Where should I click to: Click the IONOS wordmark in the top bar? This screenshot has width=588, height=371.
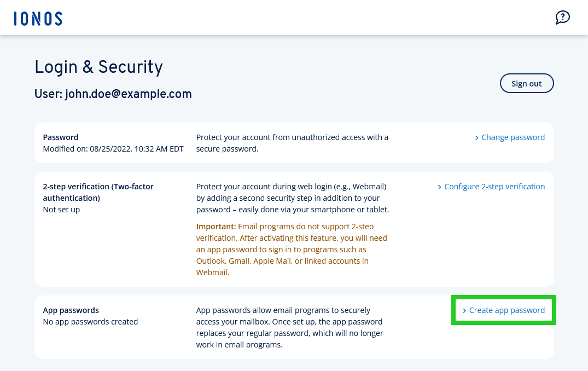coord(37,18)
